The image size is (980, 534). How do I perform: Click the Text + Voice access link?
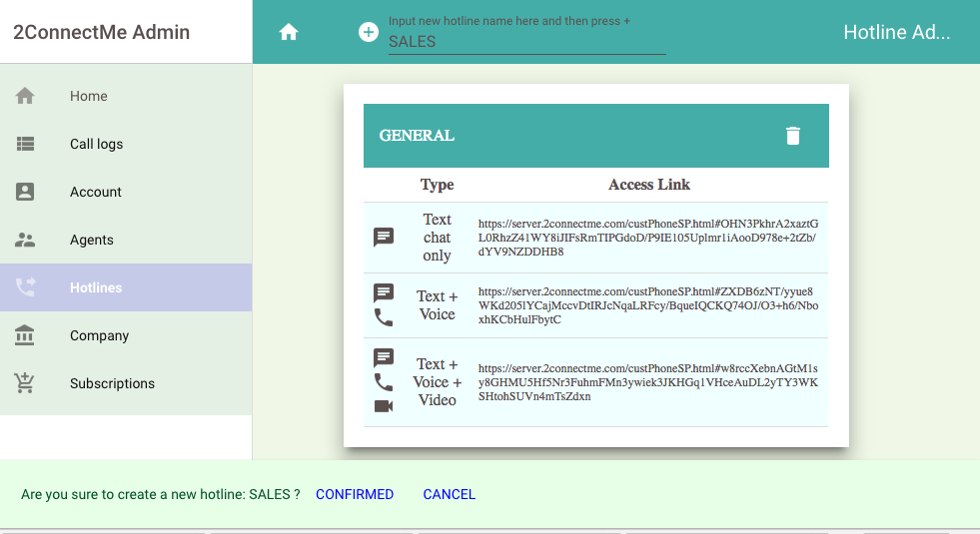(647, 305)
